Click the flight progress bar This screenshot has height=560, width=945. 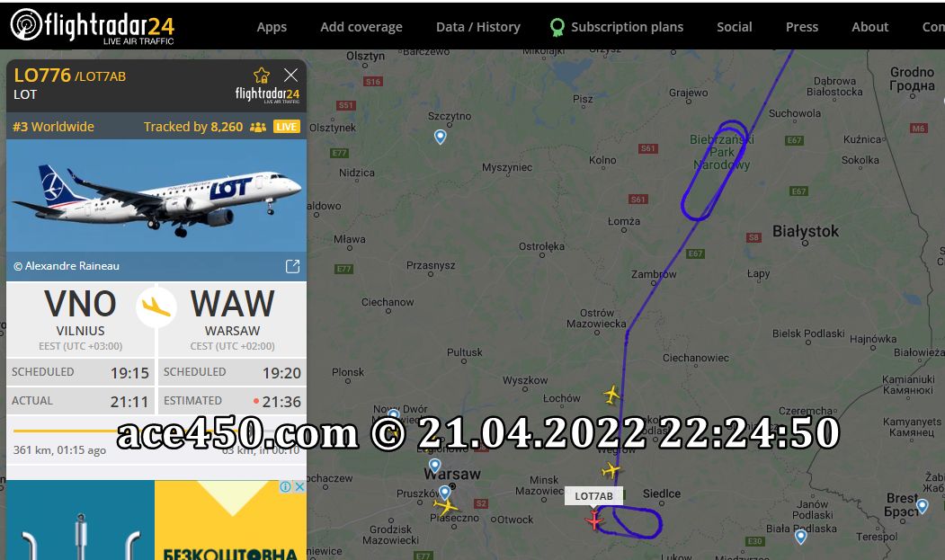click(x=156, y=431)
